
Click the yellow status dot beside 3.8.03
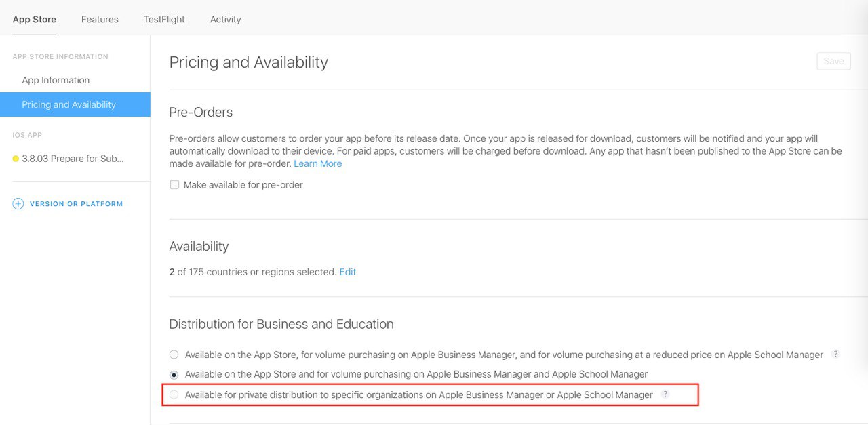(x=16, y=159)
